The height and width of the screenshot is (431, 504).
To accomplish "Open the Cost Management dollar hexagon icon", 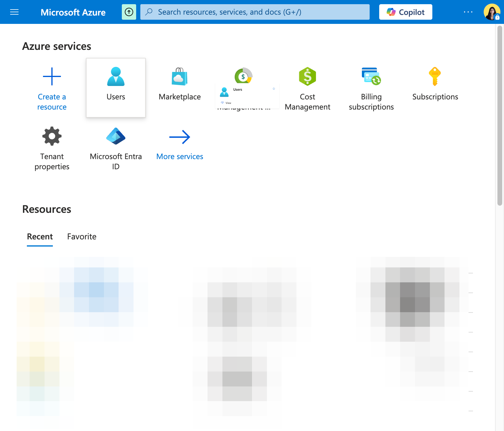I will tap(308, 76).
